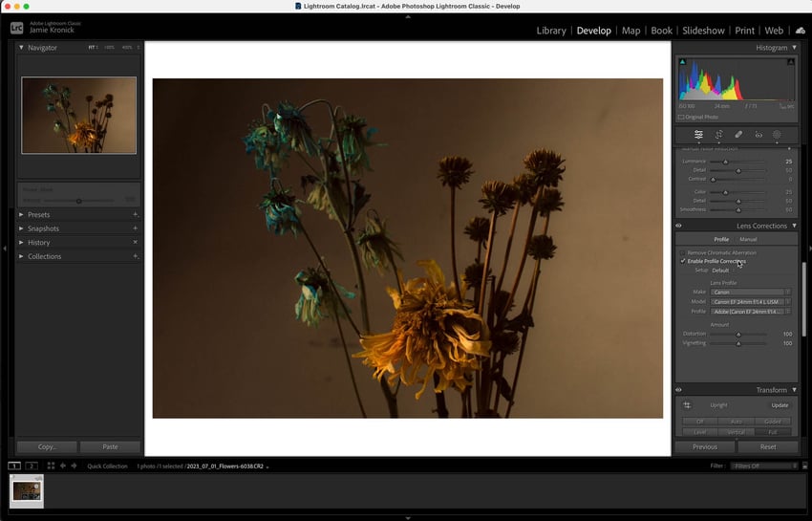
Task: Open the filename dropdown arrow in filmstrip bar
Action: [267, 467]
